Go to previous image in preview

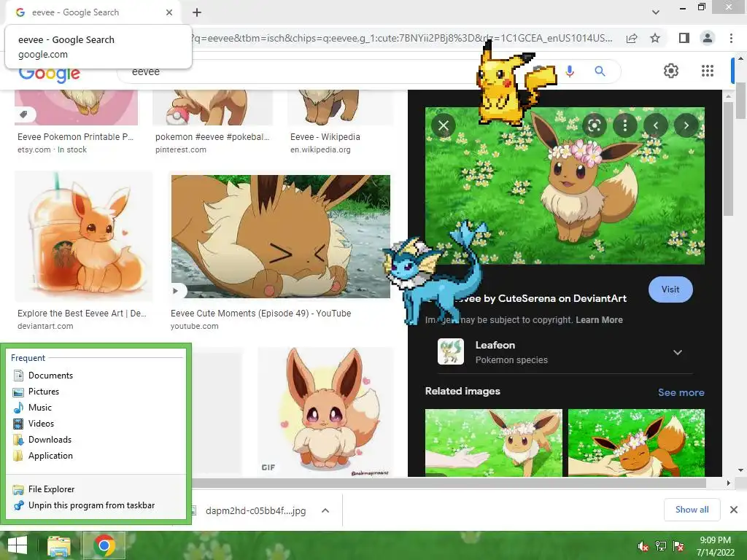[656, 125]
